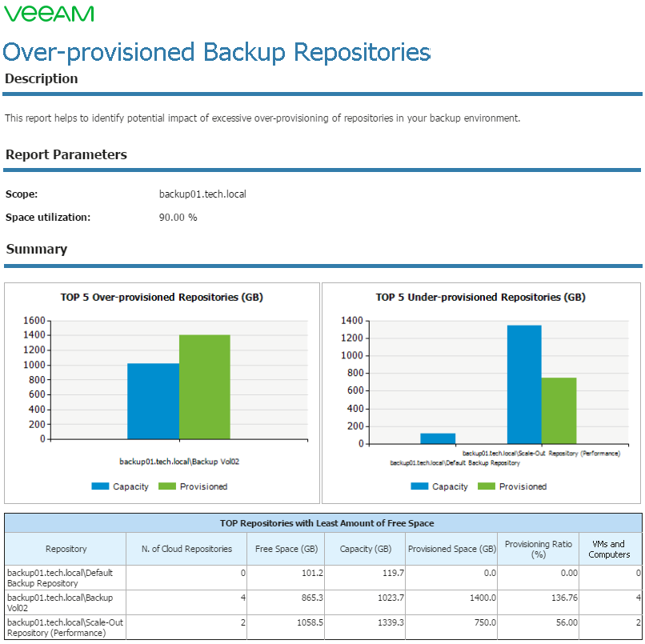Screen dimensions: 645x644
Task: Click the Provisioned legend label in Under-provisioned chart
Action: 523,486
